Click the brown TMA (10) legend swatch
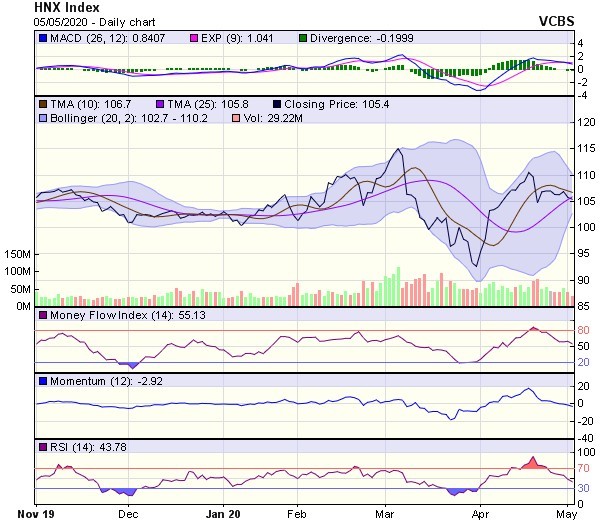Image resolution: width=601 pixels, height=523 pixels. click(x=43, y=103)
